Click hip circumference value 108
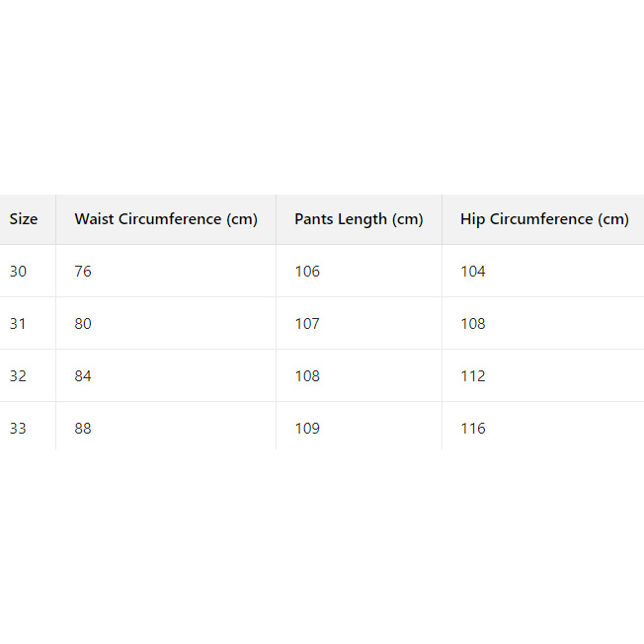This screenshot has width=644, height=644. [x=473, y=324]
